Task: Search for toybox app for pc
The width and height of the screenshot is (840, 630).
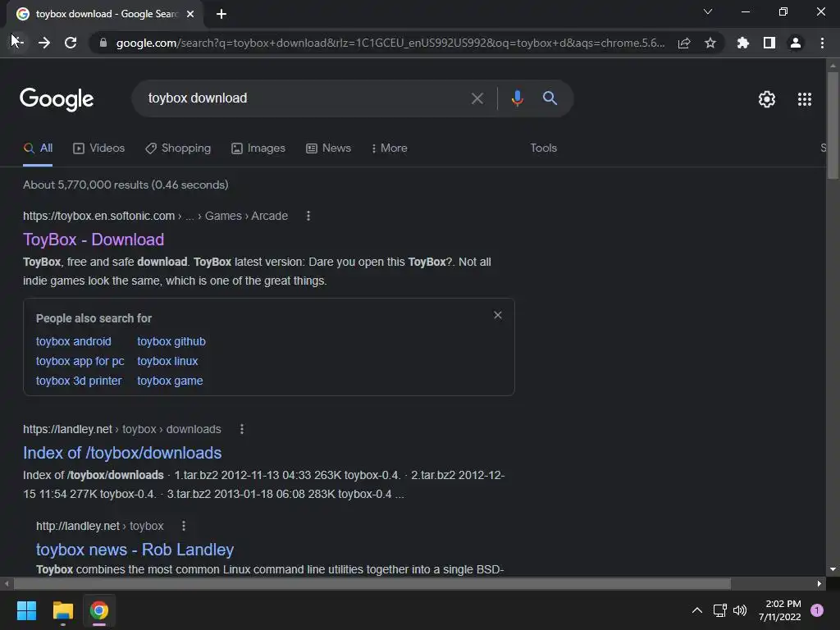Action: pyautogui.click(x=80, y=362)
